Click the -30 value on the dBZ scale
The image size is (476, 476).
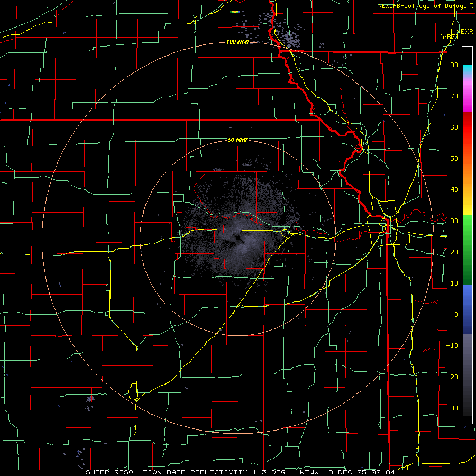coord(452,408)
